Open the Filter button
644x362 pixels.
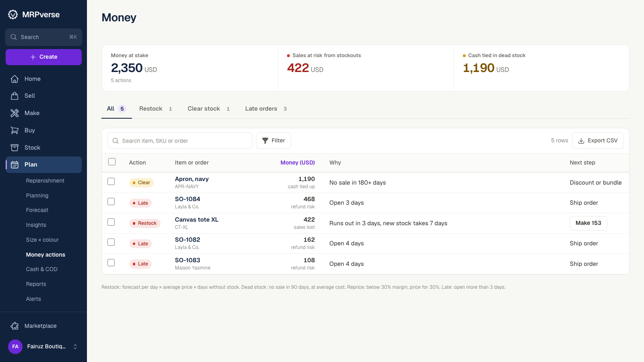[x=273, y=141]
